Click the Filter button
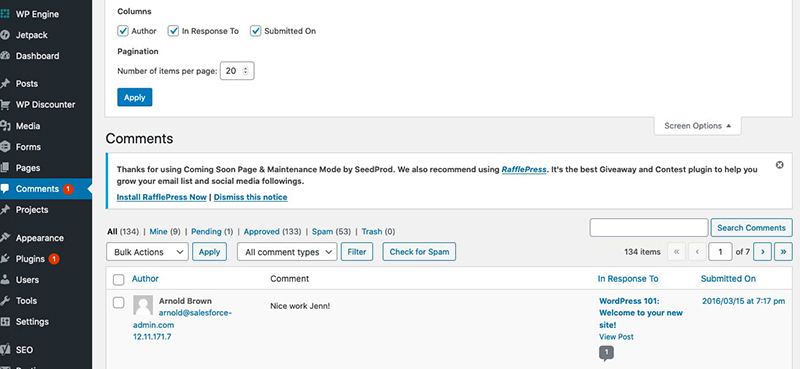 [357, 252]
